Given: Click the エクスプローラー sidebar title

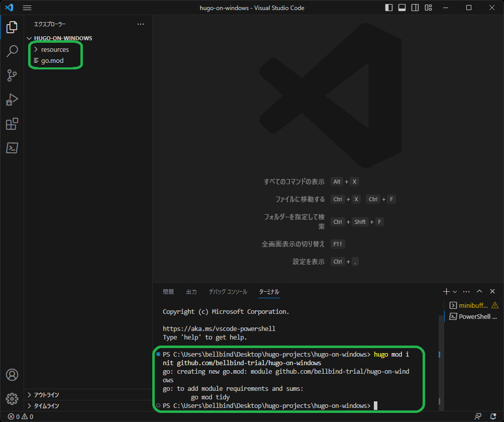Looking at the screenshot, I should 50,24.
